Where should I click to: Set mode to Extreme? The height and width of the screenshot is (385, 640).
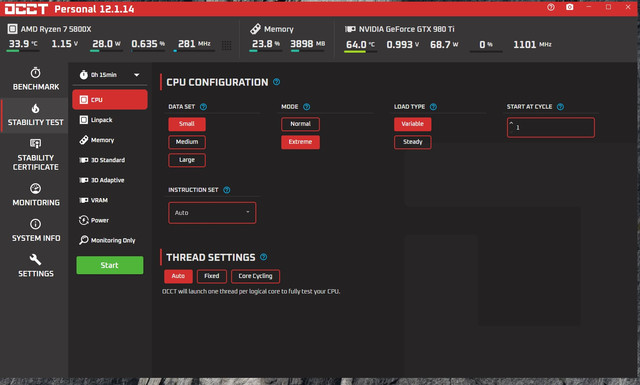point(300,142)
